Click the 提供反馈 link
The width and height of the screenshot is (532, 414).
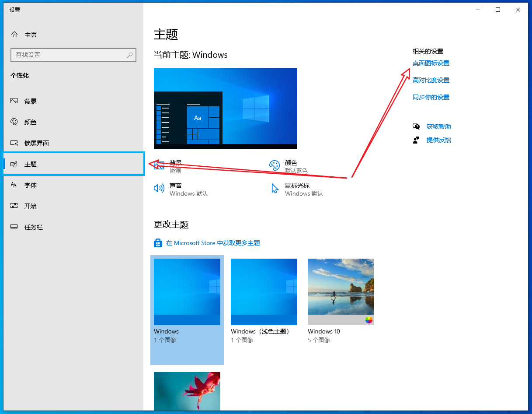pos(439,140)
